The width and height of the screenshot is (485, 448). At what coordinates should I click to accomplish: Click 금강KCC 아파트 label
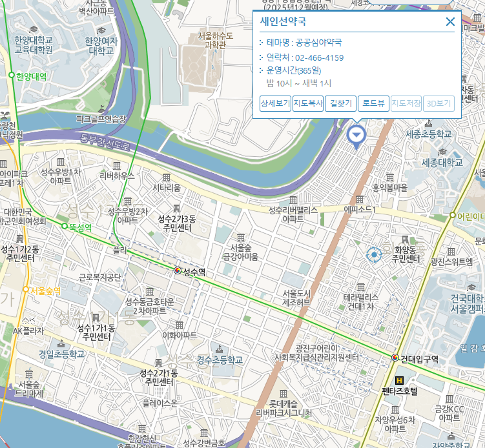click(x=449, y=414)
